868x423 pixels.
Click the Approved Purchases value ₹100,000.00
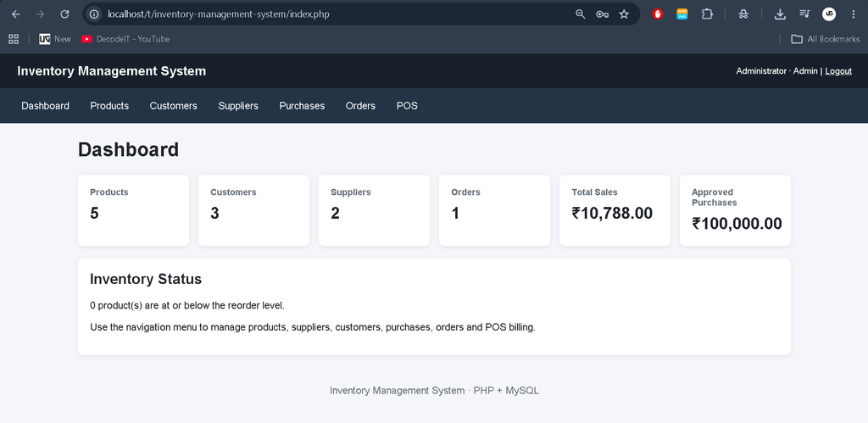tap(737, 224)
